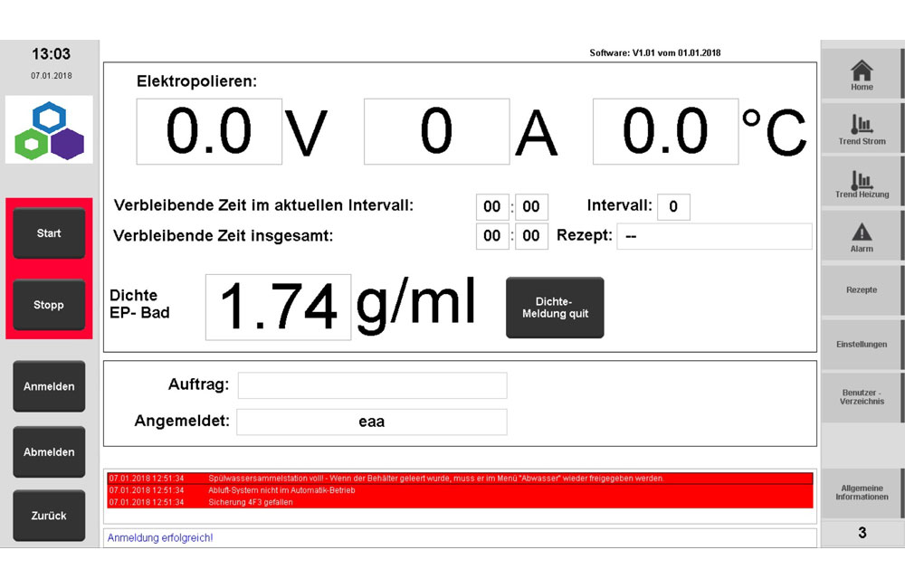Click the Stopp button
Screen dimensions: 905x588
coord(49,305)
